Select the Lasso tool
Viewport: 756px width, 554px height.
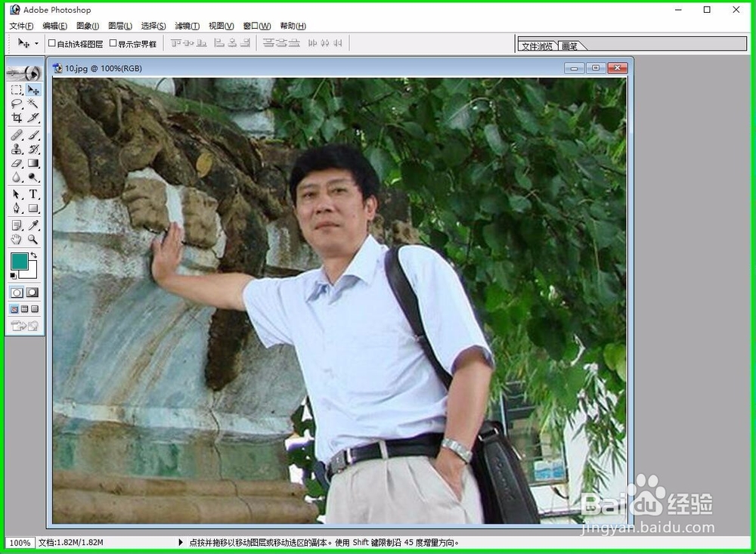[x=17, y=104]
